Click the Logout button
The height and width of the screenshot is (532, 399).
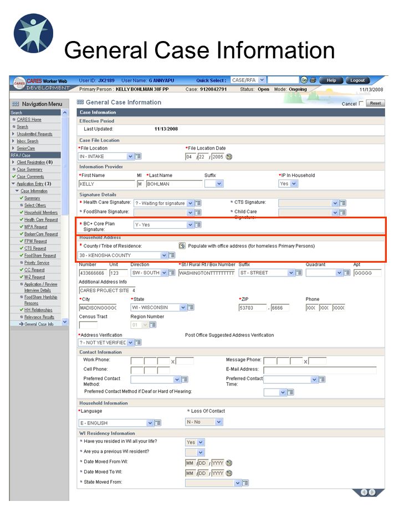pos(357,80)
